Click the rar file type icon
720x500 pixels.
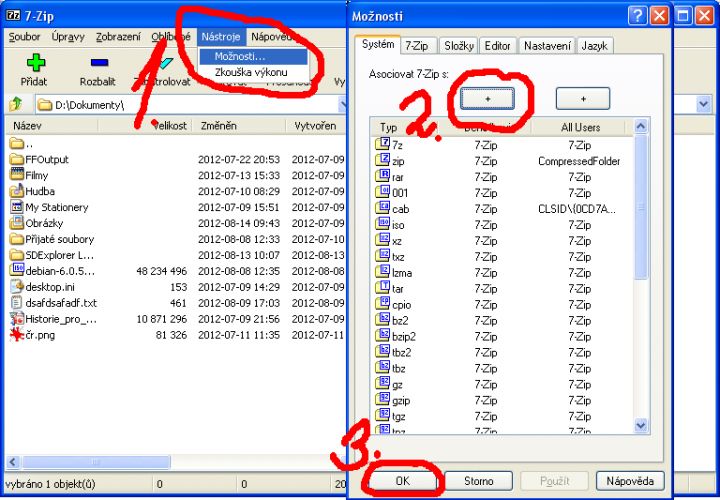pyautogui.click(x=382, y=177)
